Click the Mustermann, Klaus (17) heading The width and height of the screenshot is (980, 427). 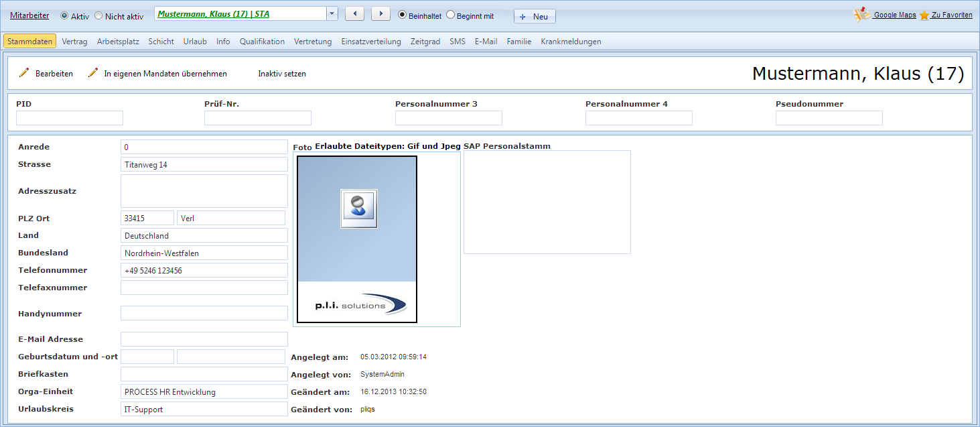pos(858,74)
